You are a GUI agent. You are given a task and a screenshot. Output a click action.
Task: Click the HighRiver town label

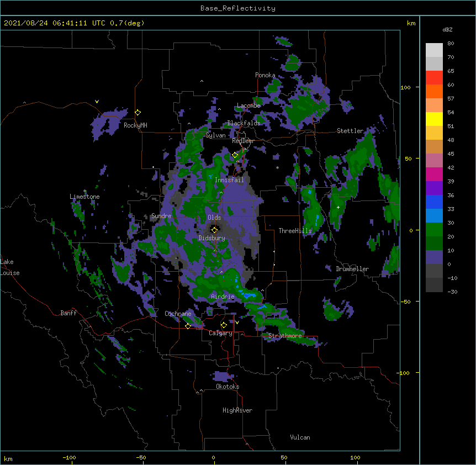[x=237, y=410]
